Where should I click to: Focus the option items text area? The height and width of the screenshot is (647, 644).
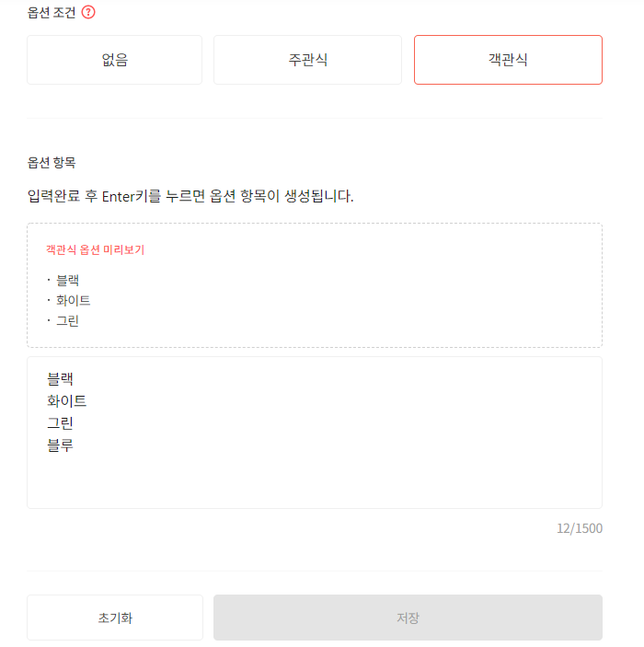315,433
